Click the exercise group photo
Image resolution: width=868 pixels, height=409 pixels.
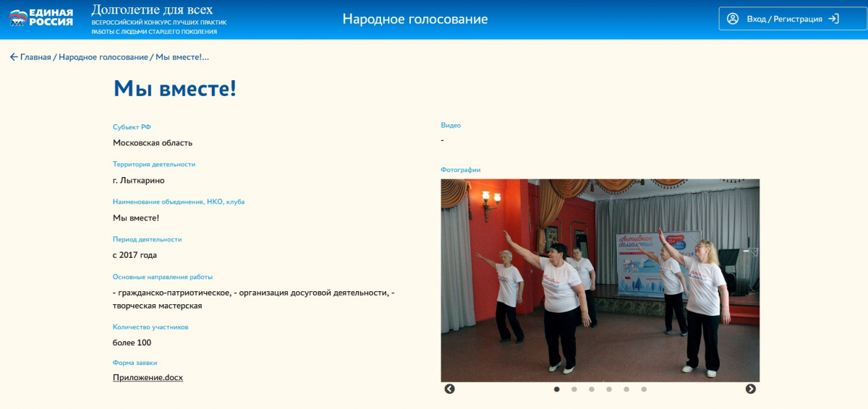coord(600,280)
